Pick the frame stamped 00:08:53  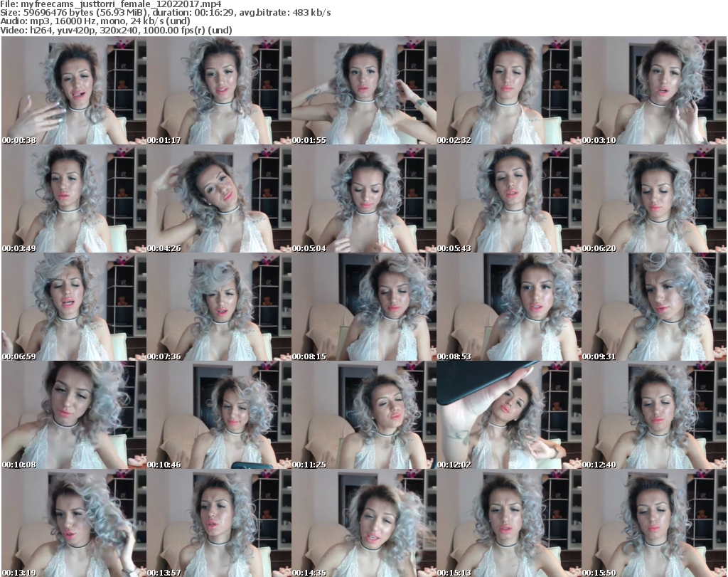pos(509,307)
